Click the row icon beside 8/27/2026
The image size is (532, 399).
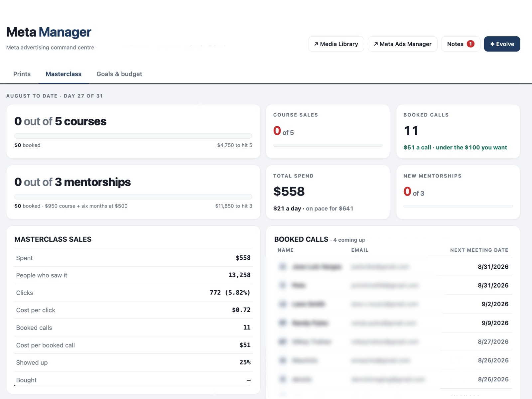point(283,341)
